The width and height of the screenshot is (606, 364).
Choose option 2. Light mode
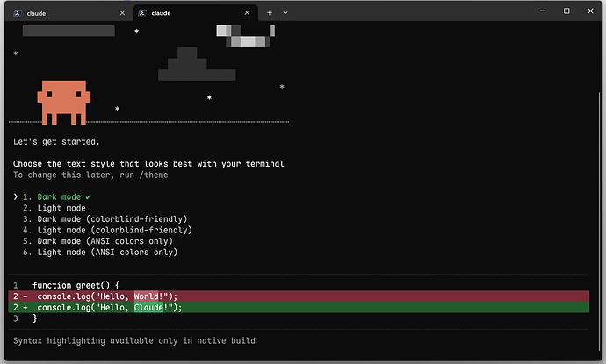click(54, 208)
